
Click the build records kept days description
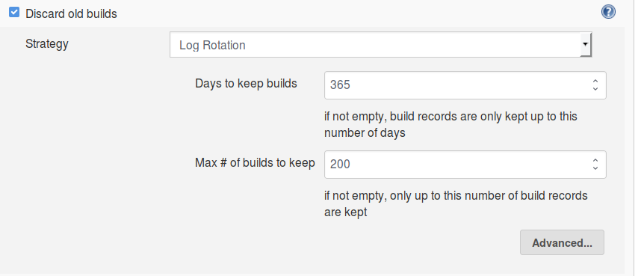(x=451, y=125)
